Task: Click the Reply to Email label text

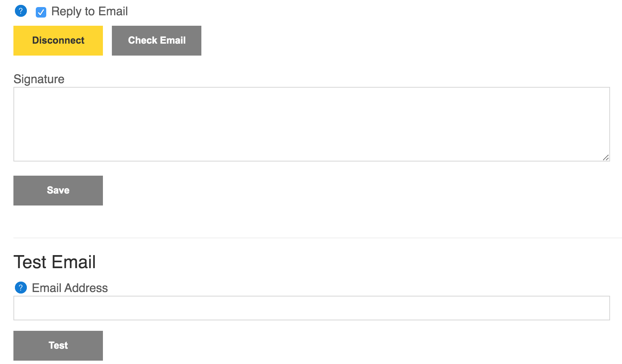Action: point(89,12)
